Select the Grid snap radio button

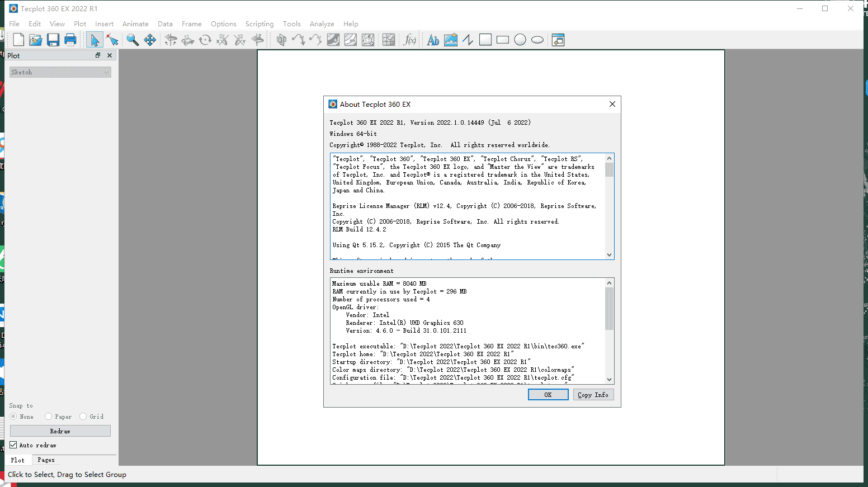click(83, 417)
